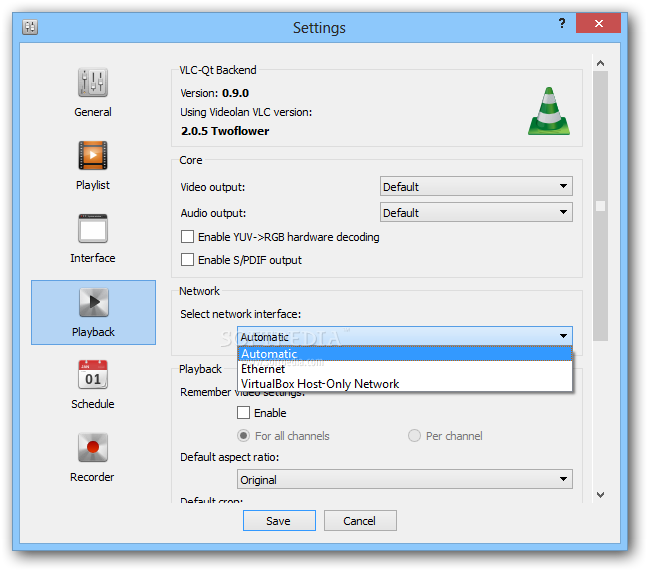The width and height of the screenshot is (648, 571).
Task: Click the Cancel button
Action: (x=360, y=521)
